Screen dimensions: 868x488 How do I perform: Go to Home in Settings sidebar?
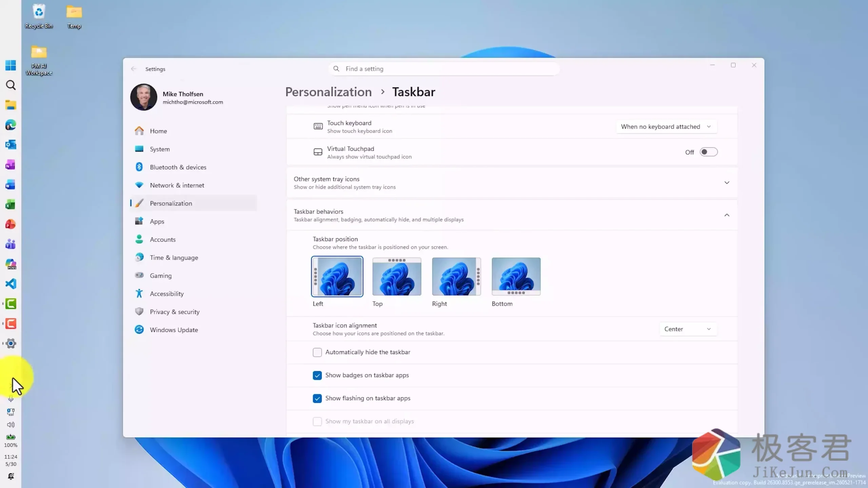pos(193,131)
